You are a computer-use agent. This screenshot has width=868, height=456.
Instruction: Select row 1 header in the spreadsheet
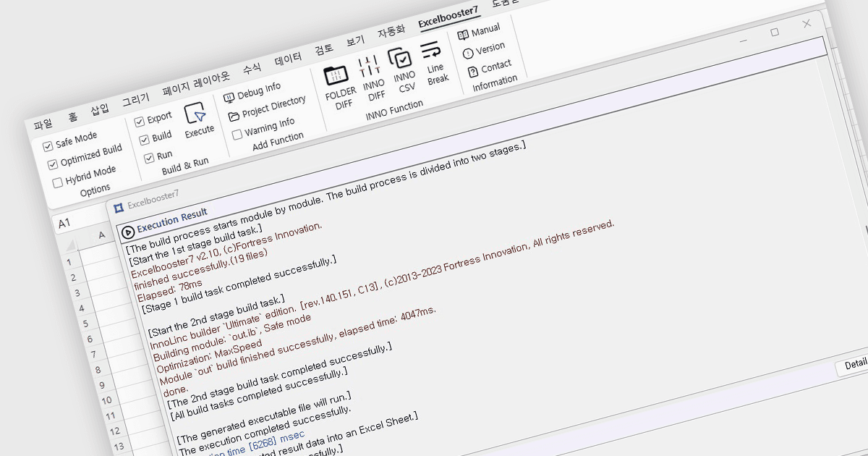[70, 261]
